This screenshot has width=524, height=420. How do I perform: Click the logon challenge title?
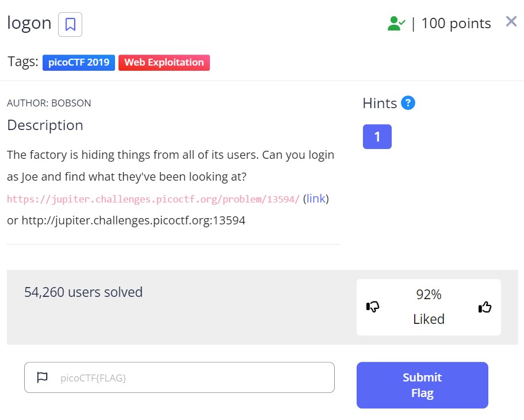point(29,23)
